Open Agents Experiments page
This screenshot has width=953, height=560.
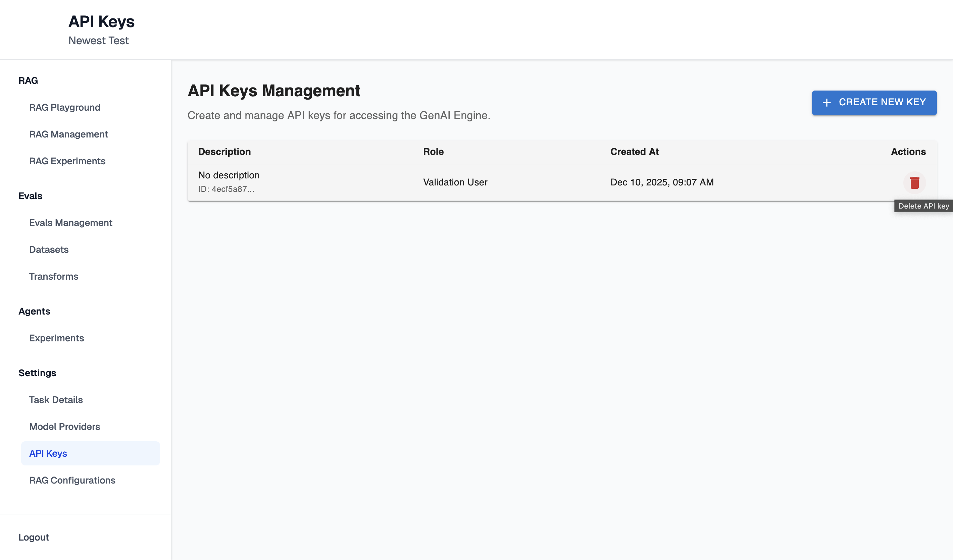point(57,338)
